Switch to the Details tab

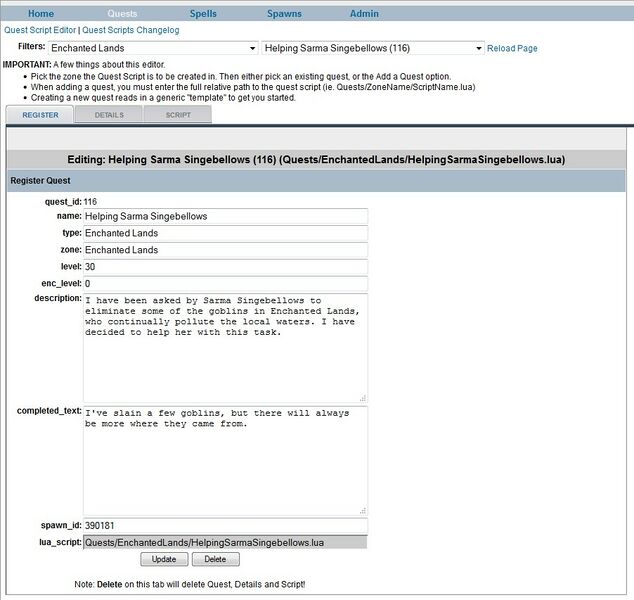point(110,115)
